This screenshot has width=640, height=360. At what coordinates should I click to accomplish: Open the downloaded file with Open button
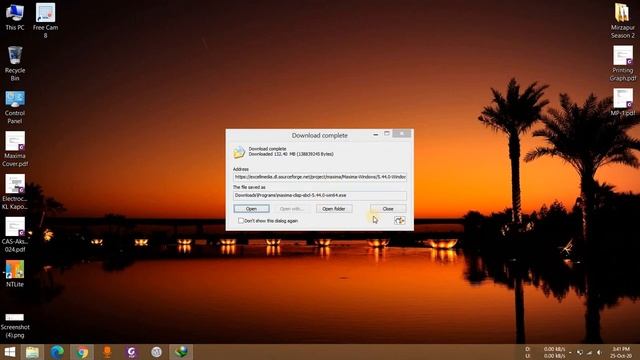(x=251, y=209)
